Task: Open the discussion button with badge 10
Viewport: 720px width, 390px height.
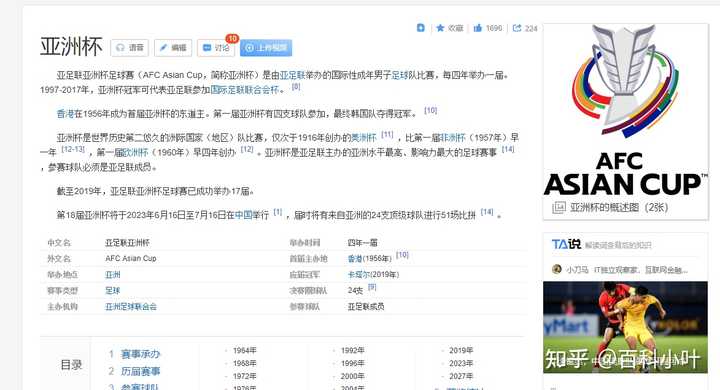Action: (x=216, y=48)
